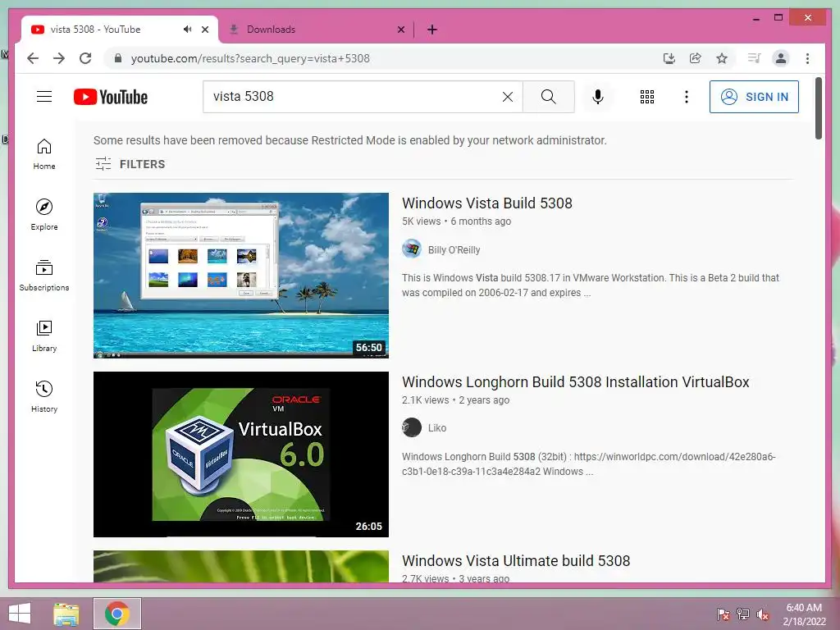Reload the page
This screenshot has height=630, width=840.
click(x=85, y=58)
